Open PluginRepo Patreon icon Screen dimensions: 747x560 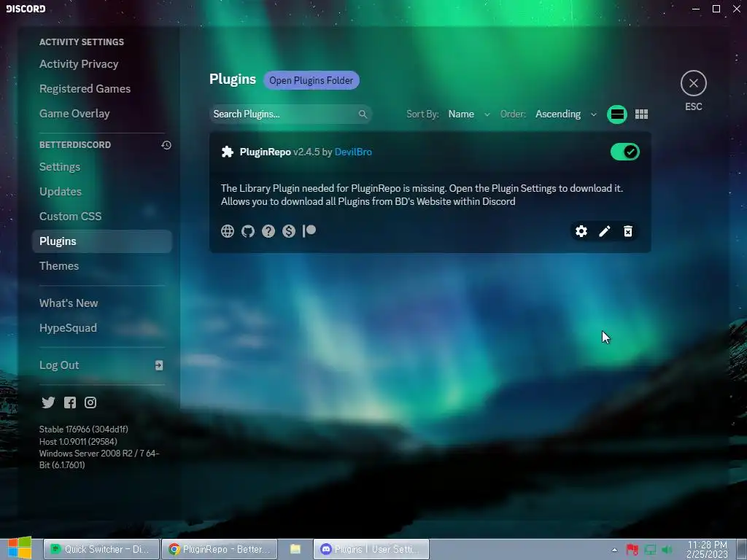pyautogui.click(x=309, y=231)
